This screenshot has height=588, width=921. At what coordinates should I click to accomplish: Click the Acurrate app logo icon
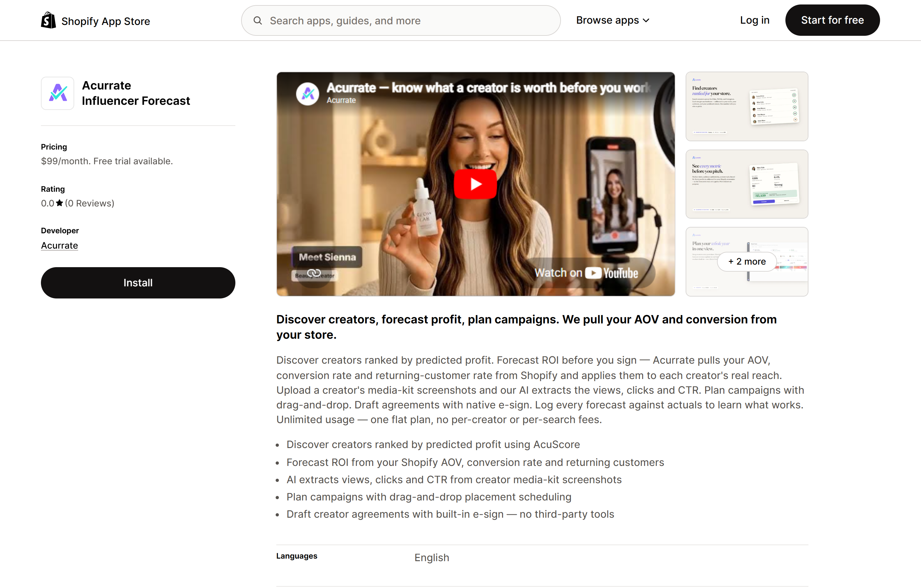click(57, 93)
